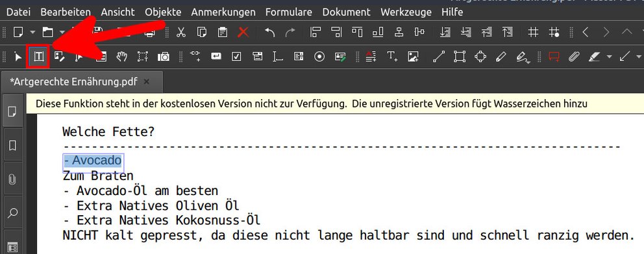The image size is (644, 254).
Task: Close the Artgerechte Ernährung.pdf tab
Action: [x=147, y=82]
